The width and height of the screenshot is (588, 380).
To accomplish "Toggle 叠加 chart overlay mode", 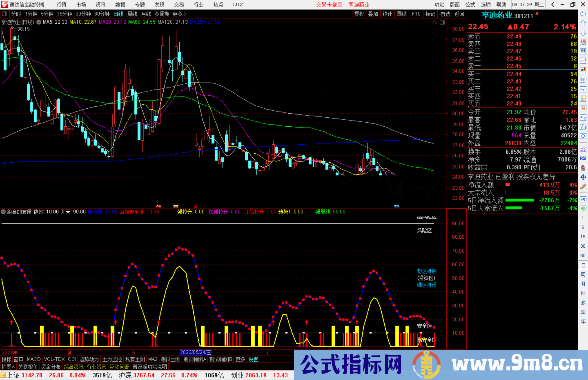I will click(373, 14).
